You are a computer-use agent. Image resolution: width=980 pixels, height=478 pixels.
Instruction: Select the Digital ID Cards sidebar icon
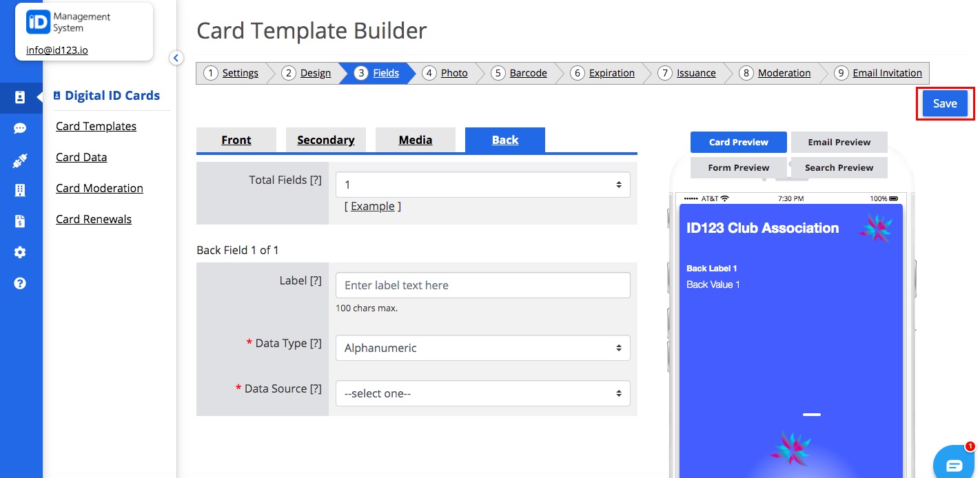point(21,98)
